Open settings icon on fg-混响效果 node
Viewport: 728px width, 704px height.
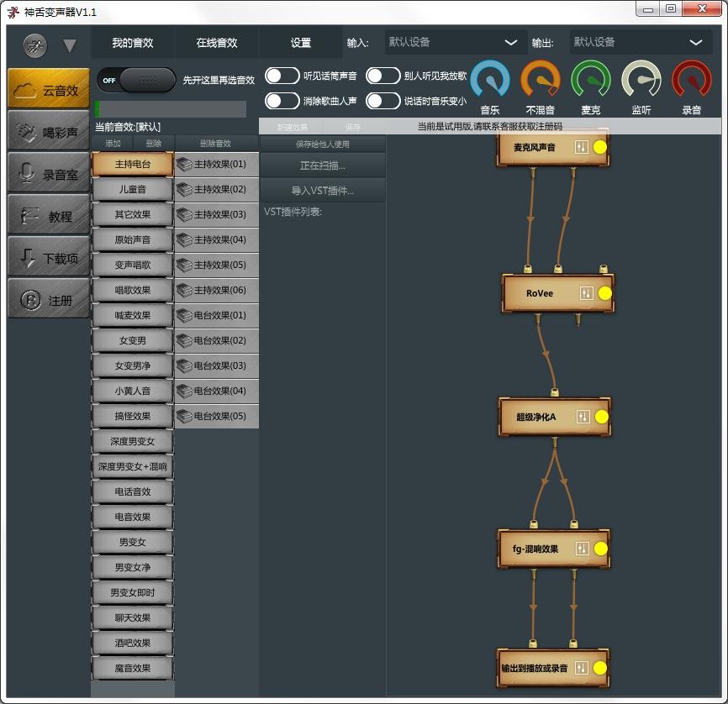582,549
